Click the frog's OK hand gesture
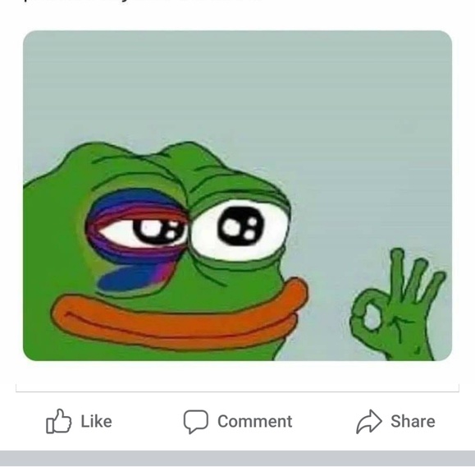Viewport: 475px width, 476px height. coord(398,305)
